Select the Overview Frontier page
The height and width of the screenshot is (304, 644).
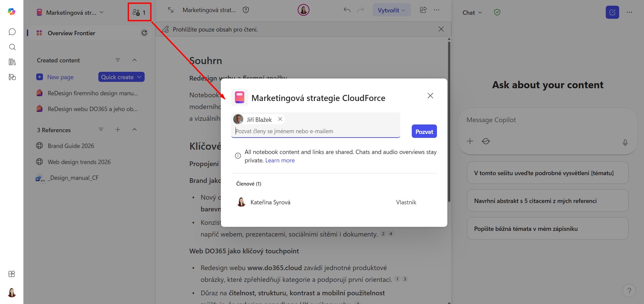pos(90,33)
